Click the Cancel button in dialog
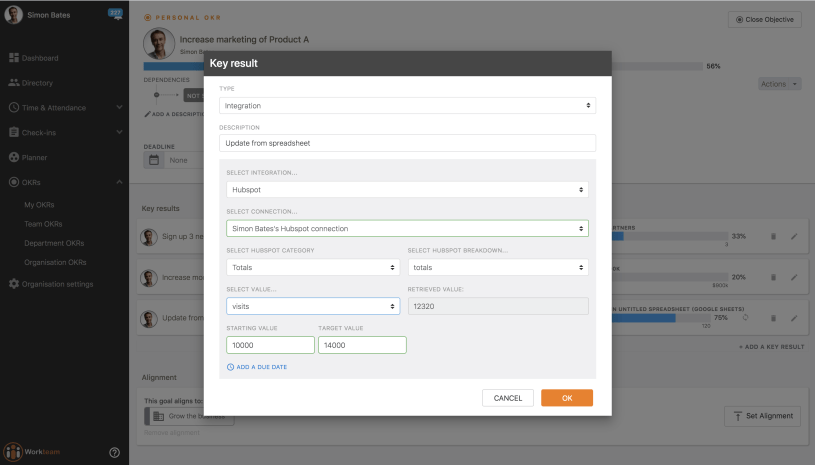This screenshot has width=815, height=465. 507,398
